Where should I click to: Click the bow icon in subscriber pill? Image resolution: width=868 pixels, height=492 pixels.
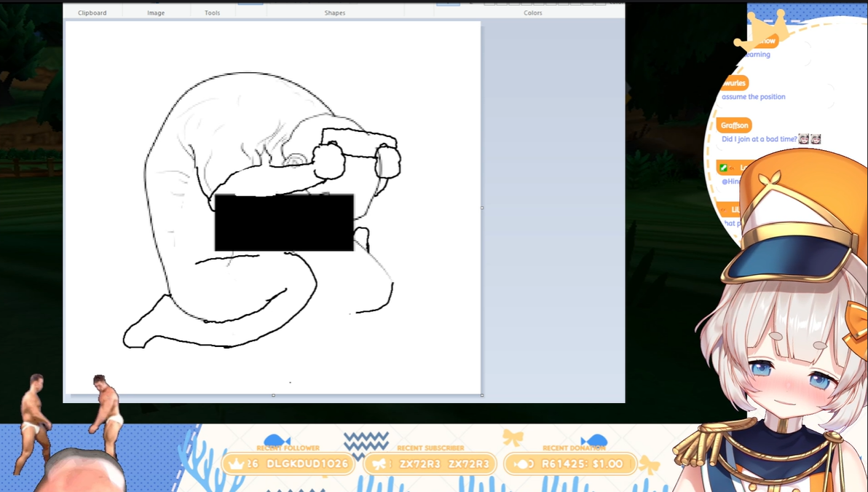(379, 464)
